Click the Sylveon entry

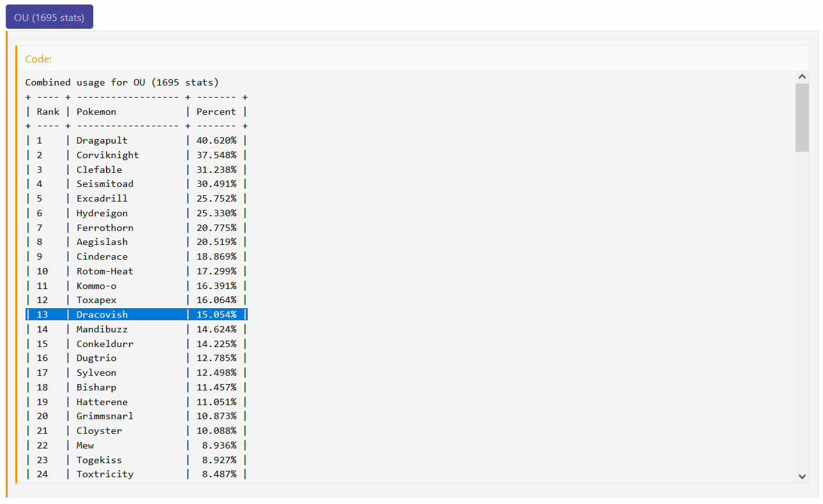(96, 373)
